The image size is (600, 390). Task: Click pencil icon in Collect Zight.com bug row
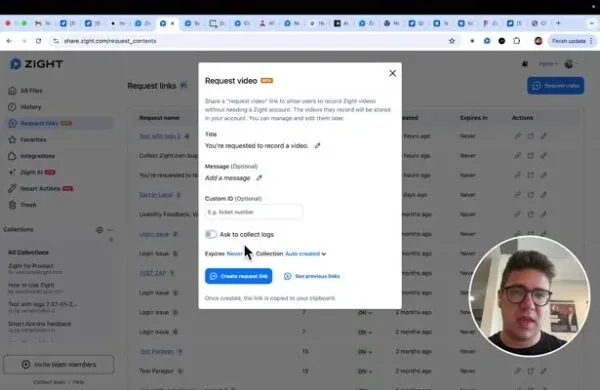[x=543, y=155]
